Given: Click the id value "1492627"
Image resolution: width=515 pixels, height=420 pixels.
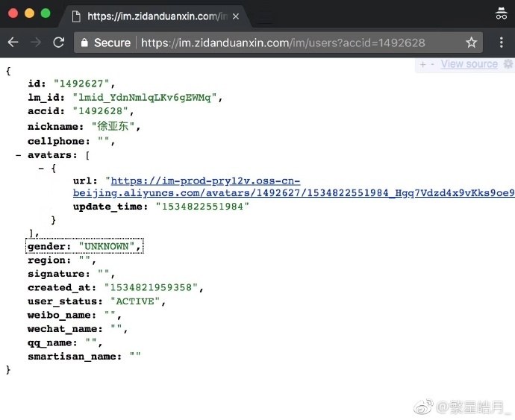Looking at the screenshot, I should 81,84.
